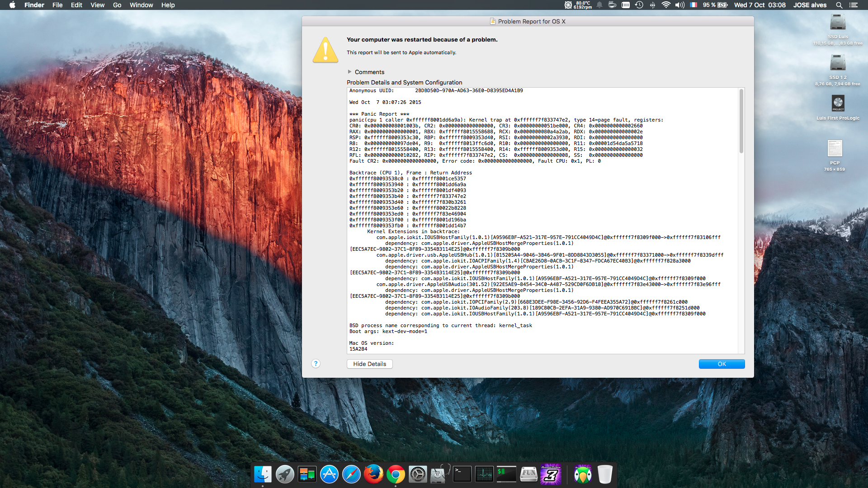Click Hide Details button
868x488 pixels.
[x=369, y=364]
